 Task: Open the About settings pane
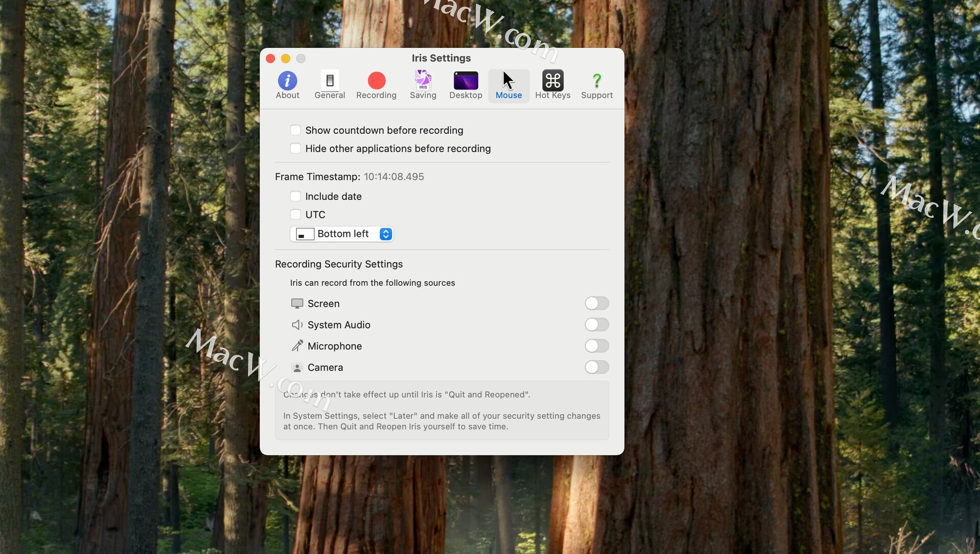pos(287,85)
